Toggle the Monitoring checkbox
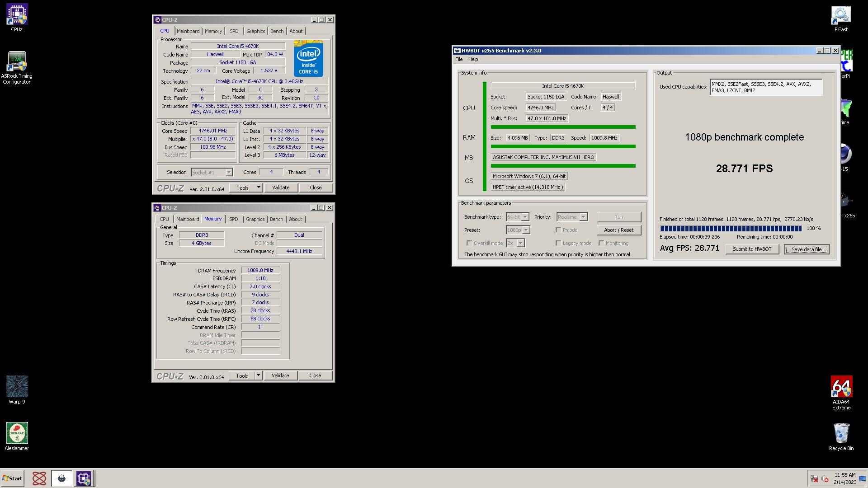This screenshot has width=868, height=488. click(x=601, y=243)
